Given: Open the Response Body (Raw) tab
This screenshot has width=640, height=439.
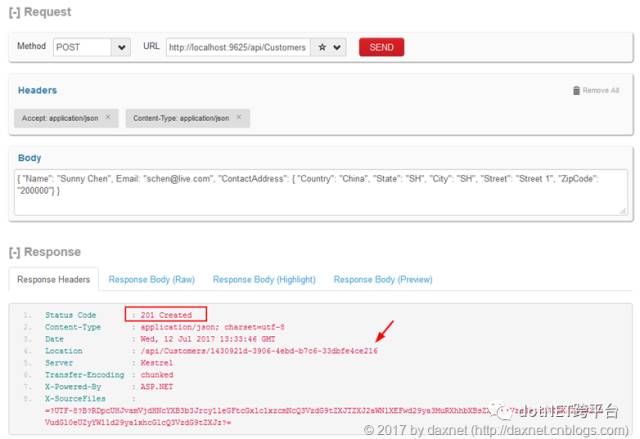Looking at the screenshot, I should 151,279.
